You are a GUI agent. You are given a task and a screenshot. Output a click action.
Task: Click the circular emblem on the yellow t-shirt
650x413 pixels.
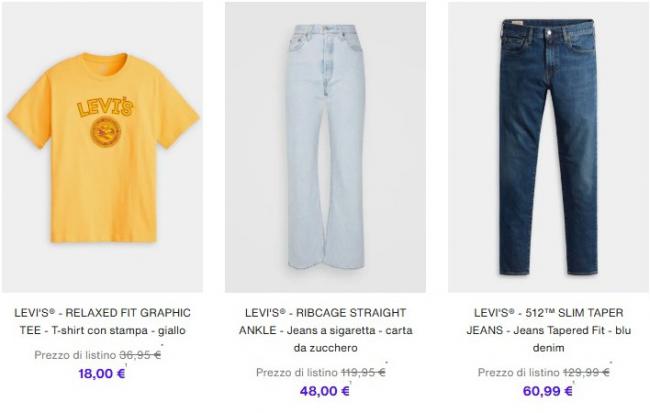pos(106,132)
